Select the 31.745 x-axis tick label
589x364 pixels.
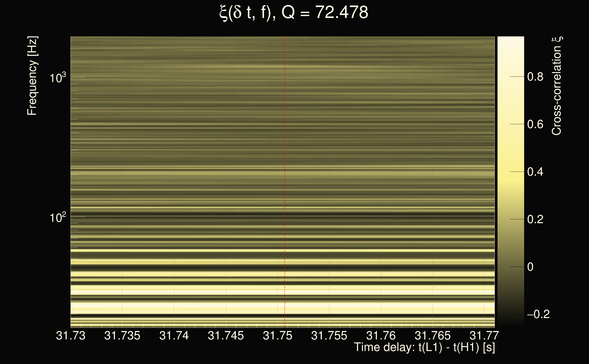(x=226, y=336)
